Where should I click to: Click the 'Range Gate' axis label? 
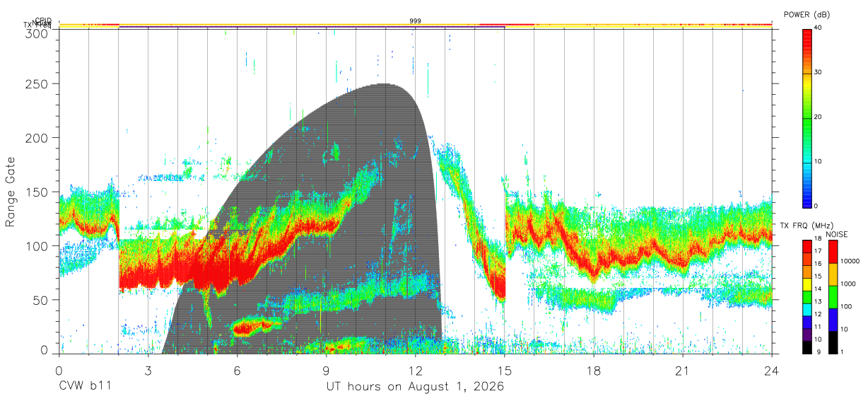(11, 192)
